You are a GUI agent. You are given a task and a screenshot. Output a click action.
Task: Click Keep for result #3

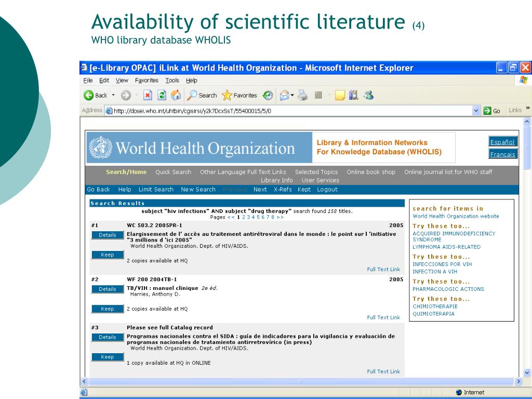pos(108,357)
